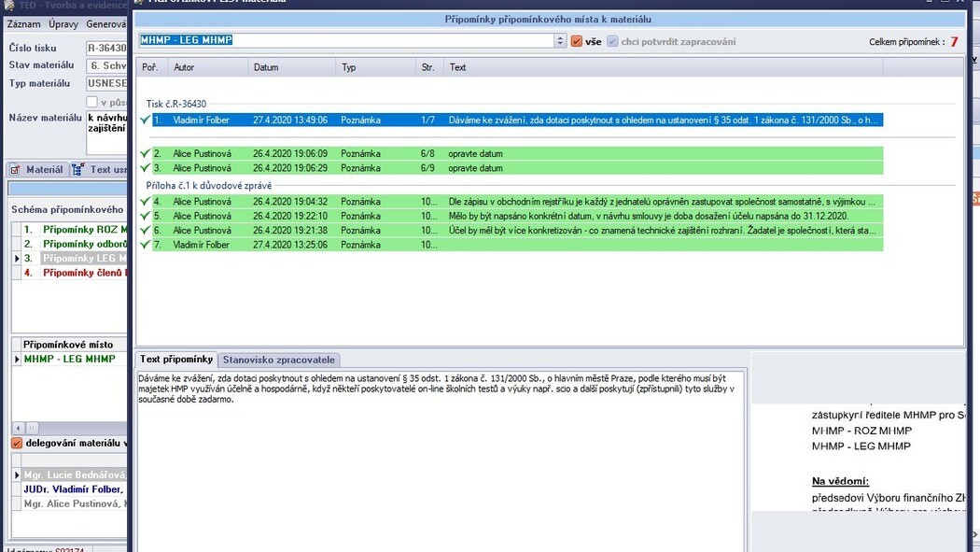The height and width of the screenshot is (552, 980).
Task: Click green checkmark beside comment 7
Action: click(x=145, y=245)
